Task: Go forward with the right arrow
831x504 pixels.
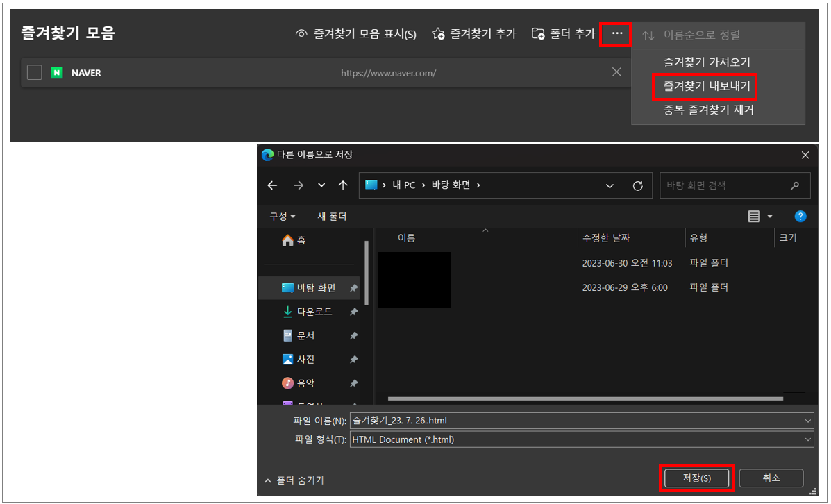Action: click(299, 185)
